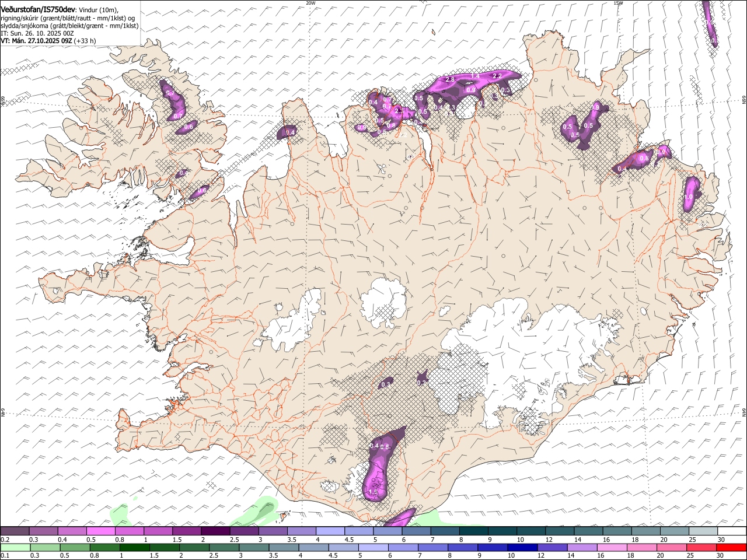The image size is (747, 560).
Task: Select the medium green rain swatch labeled 0.5
Action: click(x=75, y=548)
